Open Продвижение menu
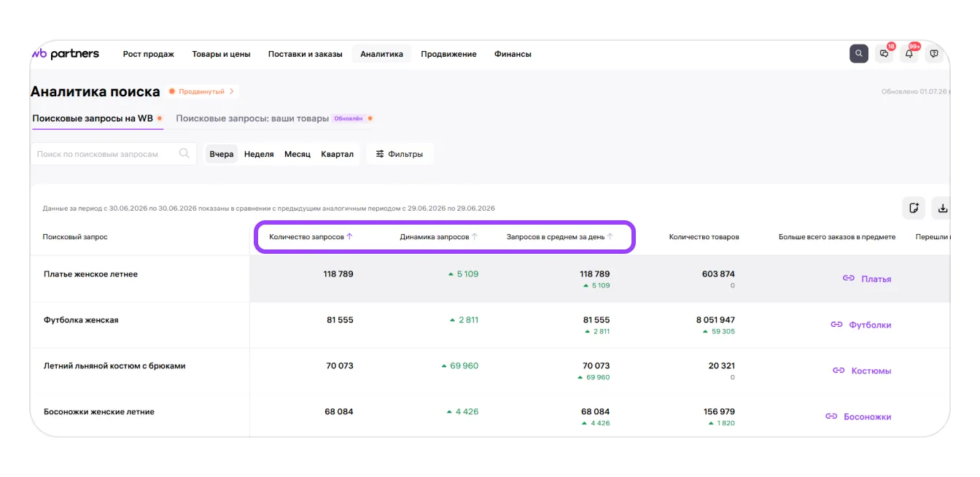Screen dimensions: 980x477 [x=448, y=54]
